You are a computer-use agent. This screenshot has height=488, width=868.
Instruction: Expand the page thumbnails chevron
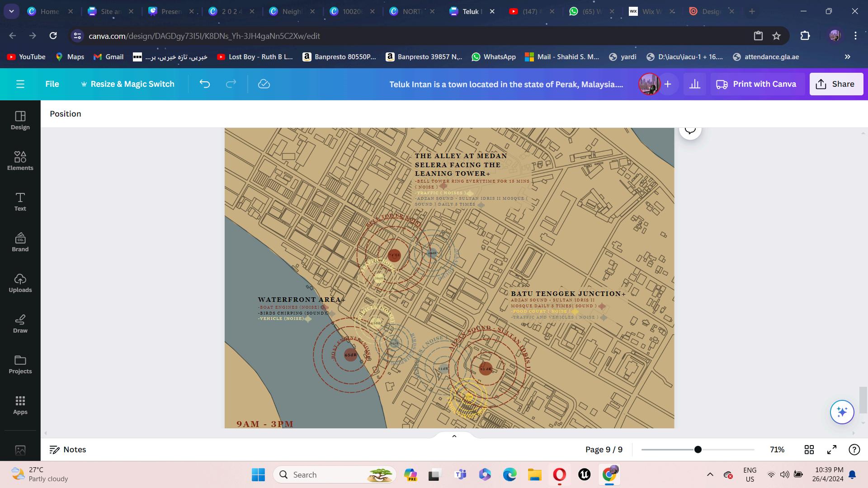tap(454, 436)
